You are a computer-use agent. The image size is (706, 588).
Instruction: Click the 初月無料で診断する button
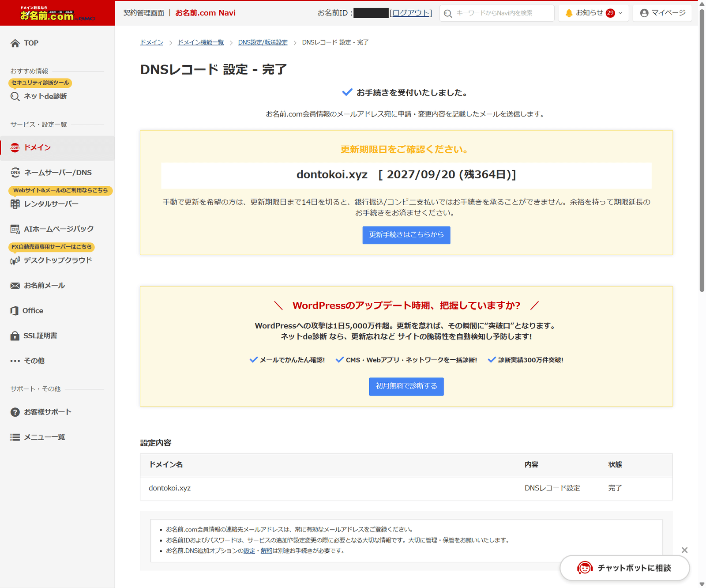(x=406, y=386)
